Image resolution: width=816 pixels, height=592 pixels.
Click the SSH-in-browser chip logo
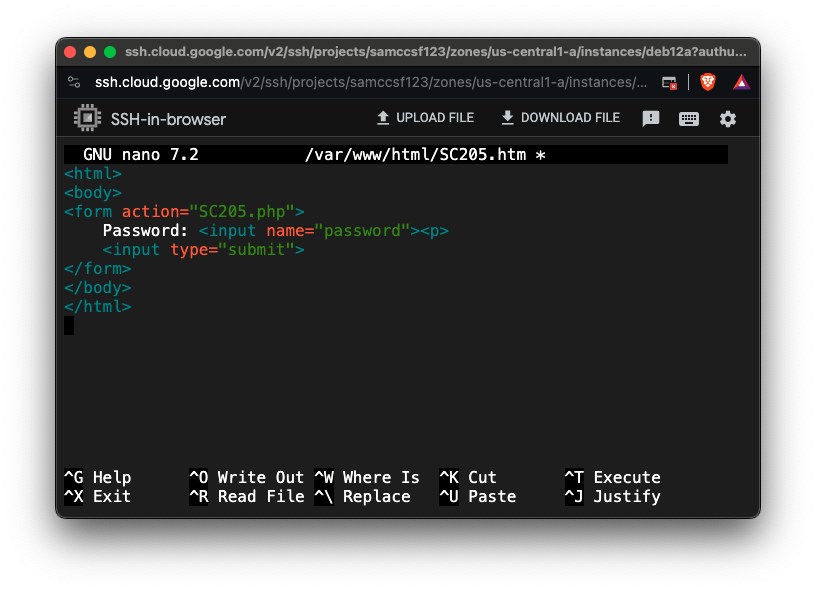coord(88,118)
